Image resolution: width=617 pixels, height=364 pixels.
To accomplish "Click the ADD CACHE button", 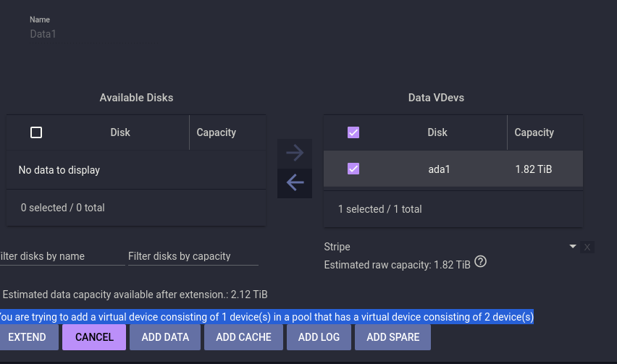I will [x=243, y=337].
